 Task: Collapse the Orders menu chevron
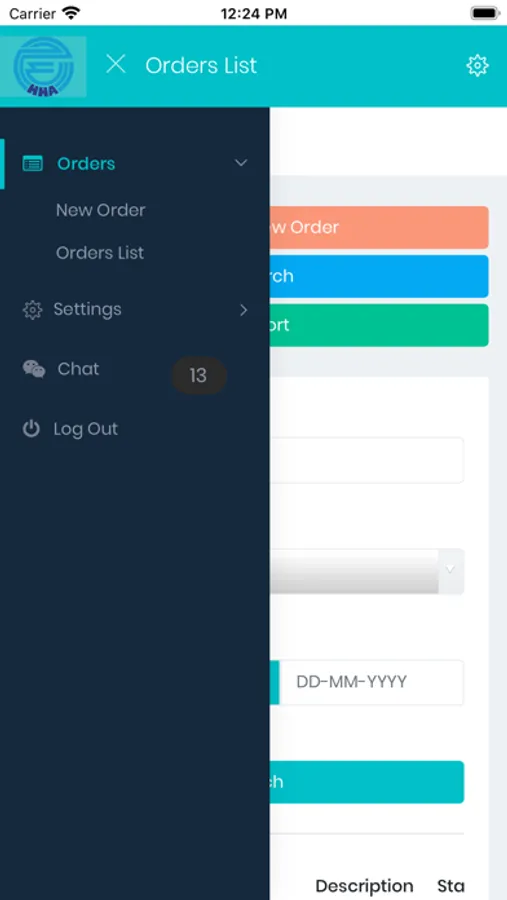click(x=241, y=163)
